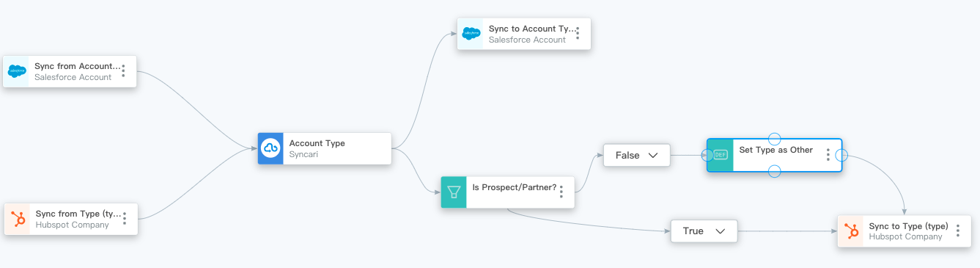980x268 pixels.
Task: Click HubSpot icon on Sync from Type node
Action: click(x=17, y=219)
